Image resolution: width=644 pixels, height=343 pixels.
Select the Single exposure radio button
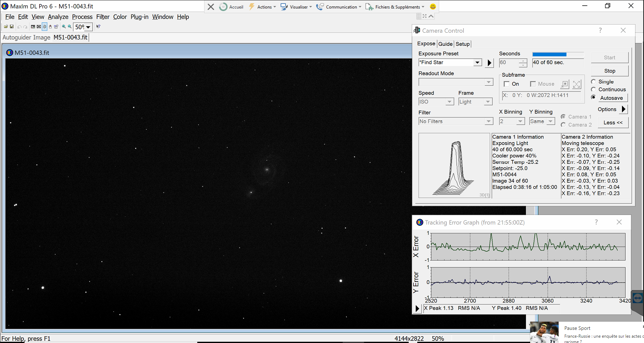coord(594,82)
